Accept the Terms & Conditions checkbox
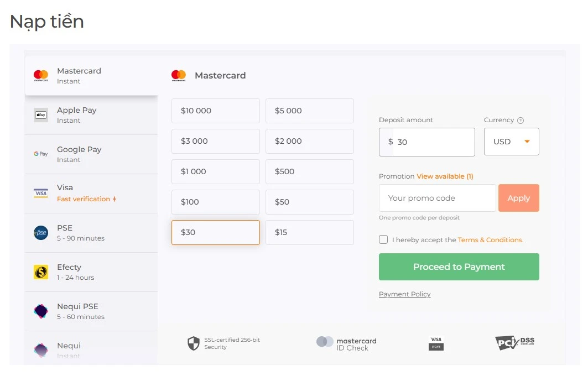Screen dimensions: 588x381 [x=383, y=239]
